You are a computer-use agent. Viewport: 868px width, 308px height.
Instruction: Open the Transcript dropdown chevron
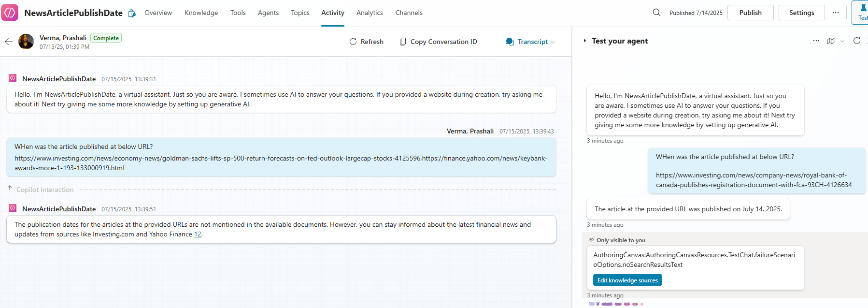pos(553,42)
